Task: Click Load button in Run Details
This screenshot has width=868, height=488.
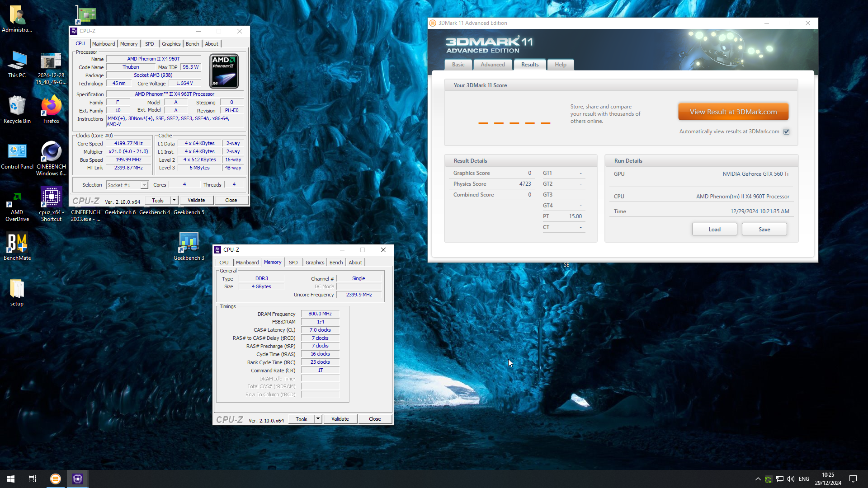Action: (x=715, y=230)
